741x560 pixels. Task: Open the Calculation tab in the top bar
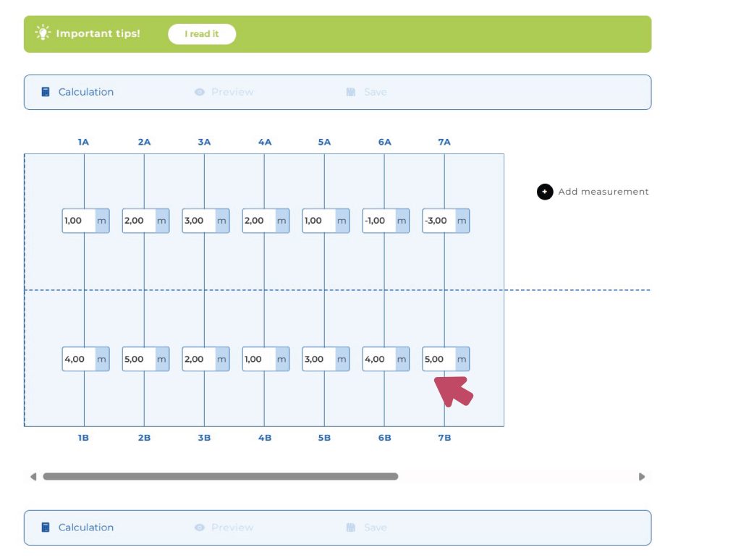point(85,92)
